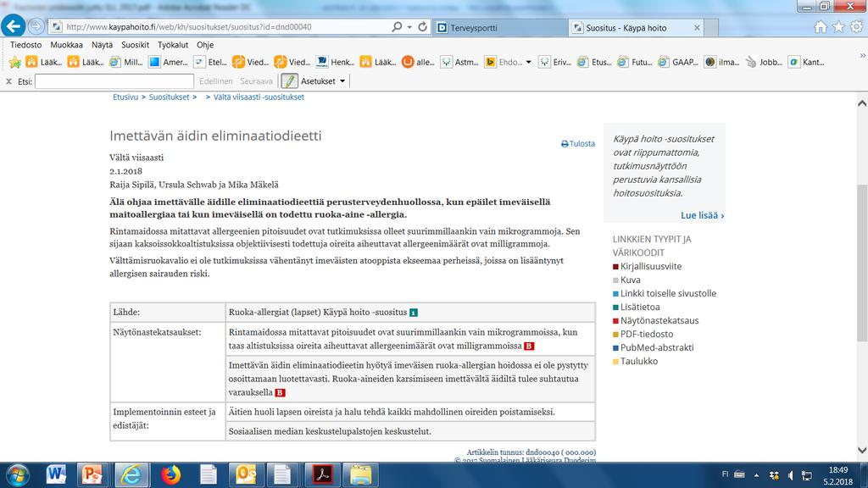Close the find bar with X
The height and width of the screenshot is (488, 868).
coord(8,81)
